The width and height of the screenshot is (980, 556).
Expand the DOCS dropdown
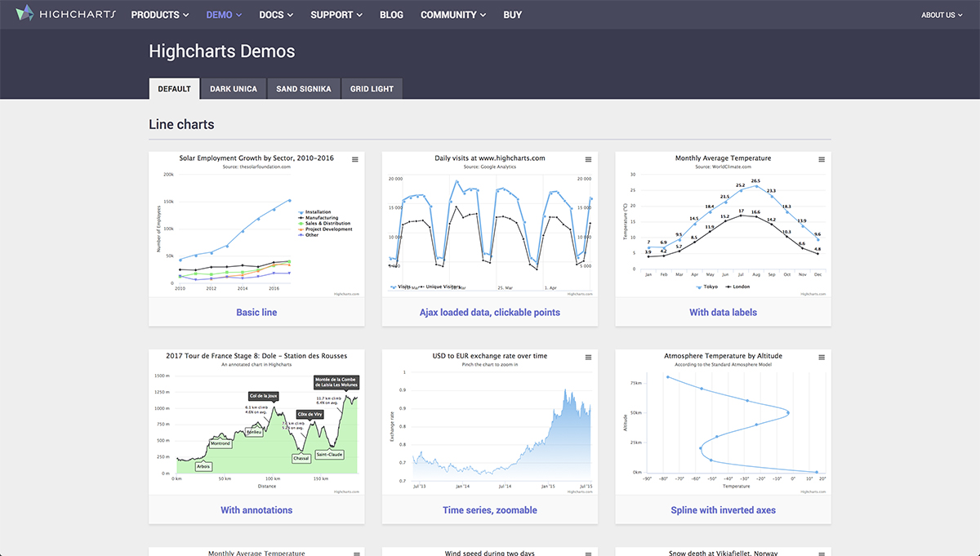276,15
